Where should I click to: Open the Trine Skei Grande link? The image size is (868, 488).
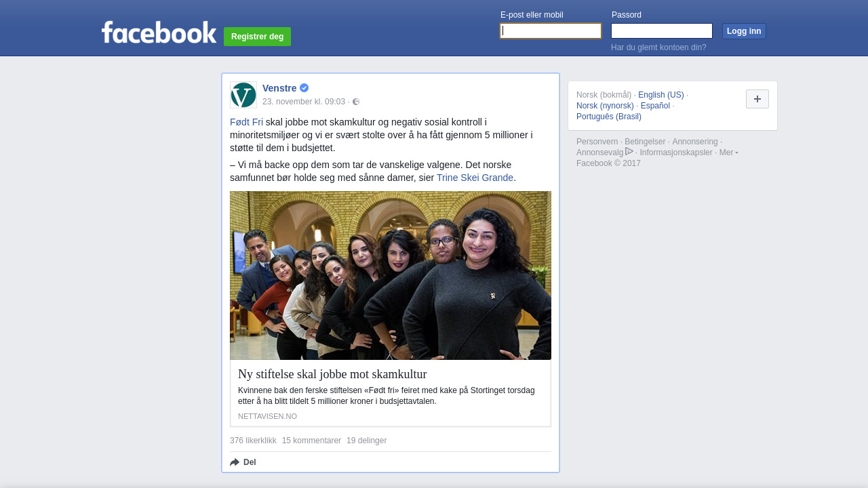[475, 178]
